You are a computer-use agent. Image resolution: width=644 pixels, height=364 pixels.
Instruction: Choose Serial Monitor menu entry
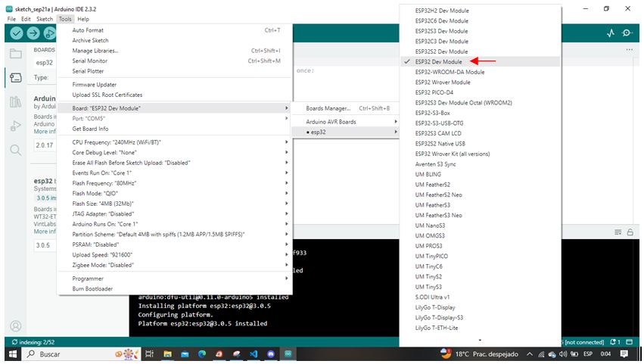[x=175, y=61]
